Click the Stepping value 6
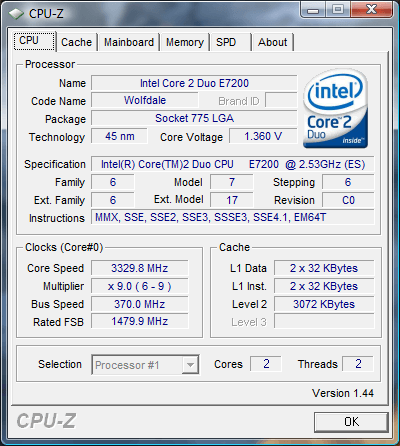 [x=348, y=182]
